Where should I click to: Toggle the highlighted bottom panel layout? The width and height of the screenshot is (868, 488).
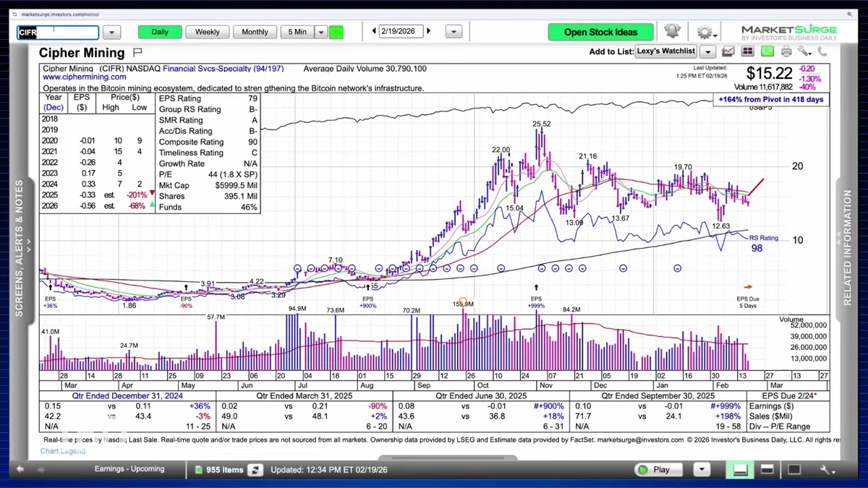coord(740,470)
